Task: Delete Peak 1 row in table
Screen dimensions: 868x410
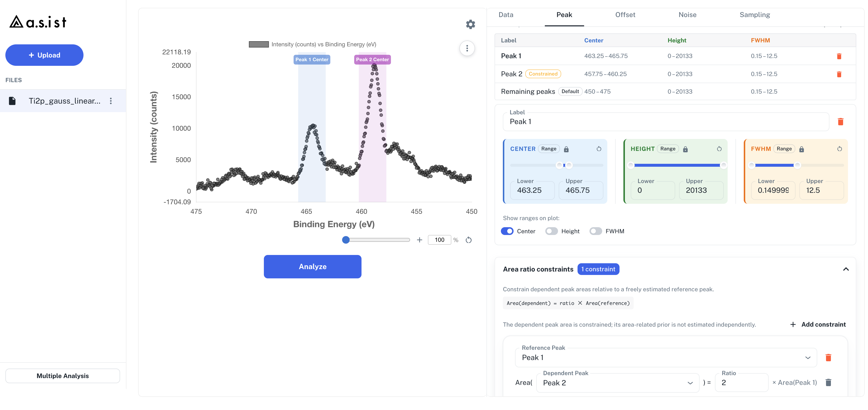Action: coord(839,56)
